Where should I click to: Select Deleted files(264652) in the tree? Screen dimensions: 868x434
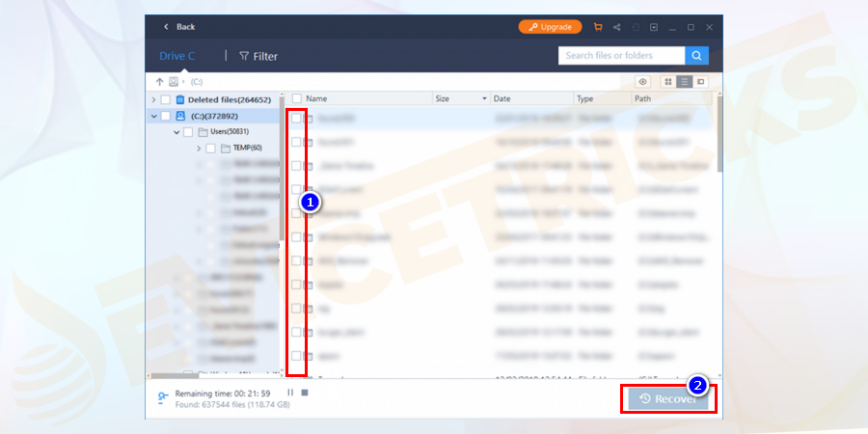pos(230,100)
